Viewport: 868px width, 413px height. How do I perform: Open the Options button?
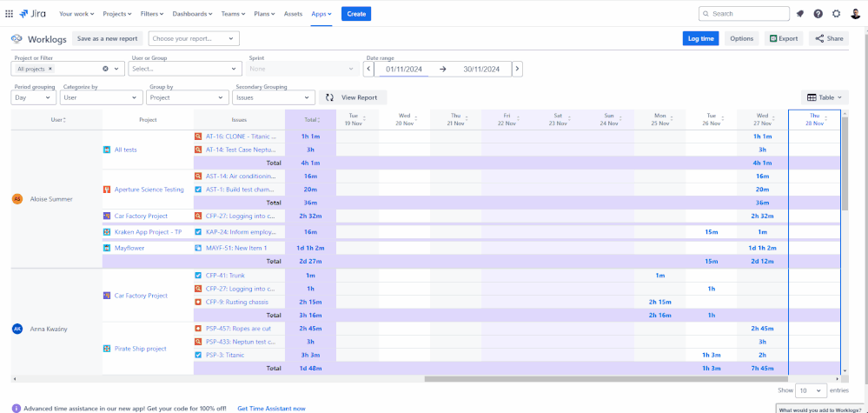point(741,38)
